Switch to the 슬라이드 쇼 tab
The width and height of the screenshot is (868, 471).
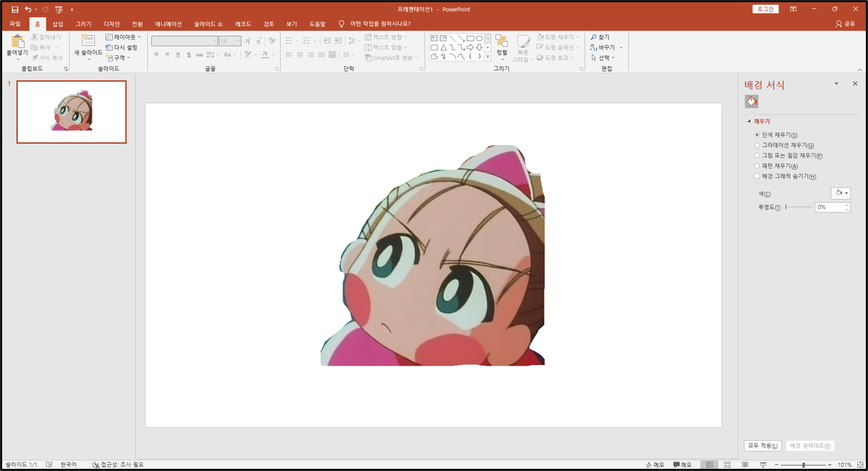[x=208, y=24]
